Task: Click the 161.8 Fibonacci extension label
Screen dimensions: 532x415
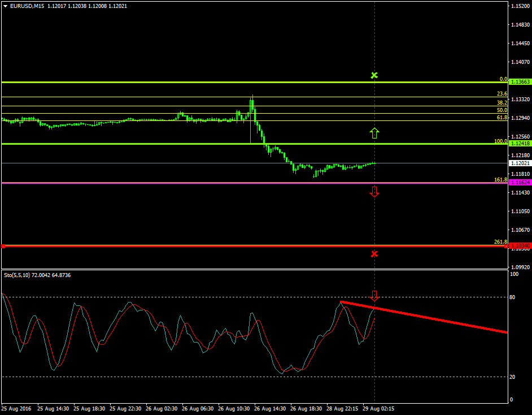Action: click(500, 180)
